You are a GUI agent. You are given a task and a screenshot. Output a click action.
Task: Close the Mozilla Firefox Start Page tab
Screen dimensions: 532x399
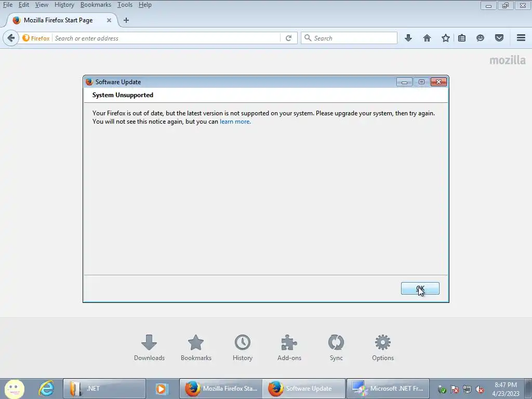tap(109, 20)
